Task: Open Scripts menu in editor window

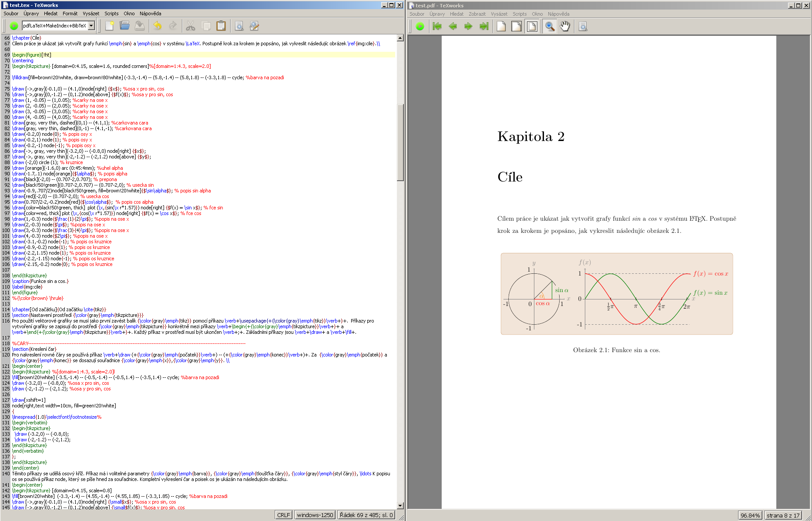Action: pos(111,13)
